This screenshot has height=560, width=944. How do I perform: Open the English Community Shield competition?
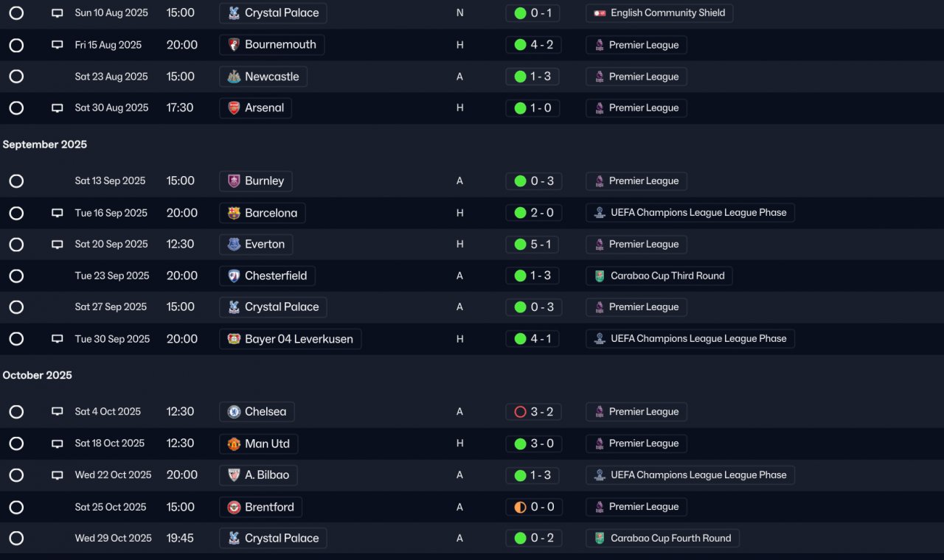pyautogui.click(x=659, y=13)
